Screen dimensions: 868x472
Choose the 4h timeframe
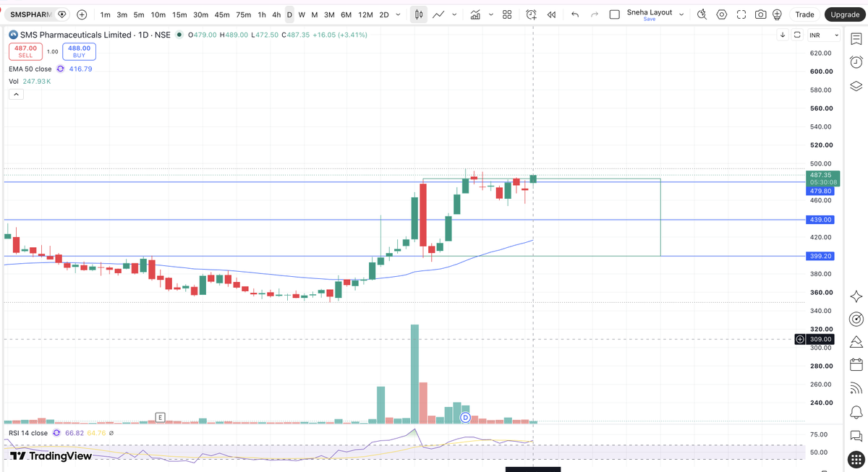point(276,14)
